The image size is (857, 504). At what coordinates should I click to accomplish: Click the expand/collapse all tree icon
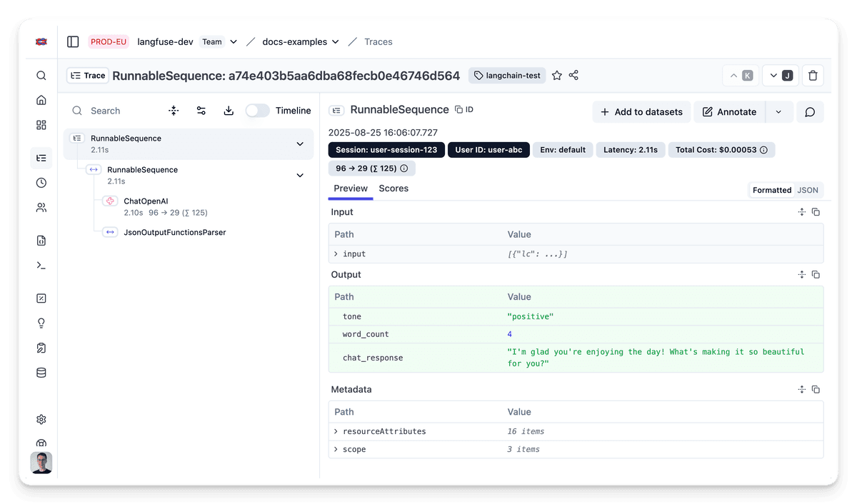tap(174, 111)
